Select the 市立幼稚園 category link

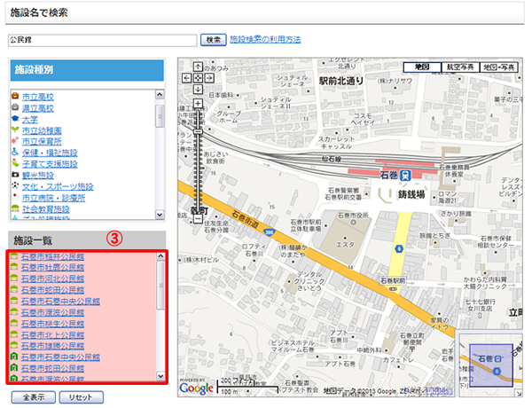(42, 130)
